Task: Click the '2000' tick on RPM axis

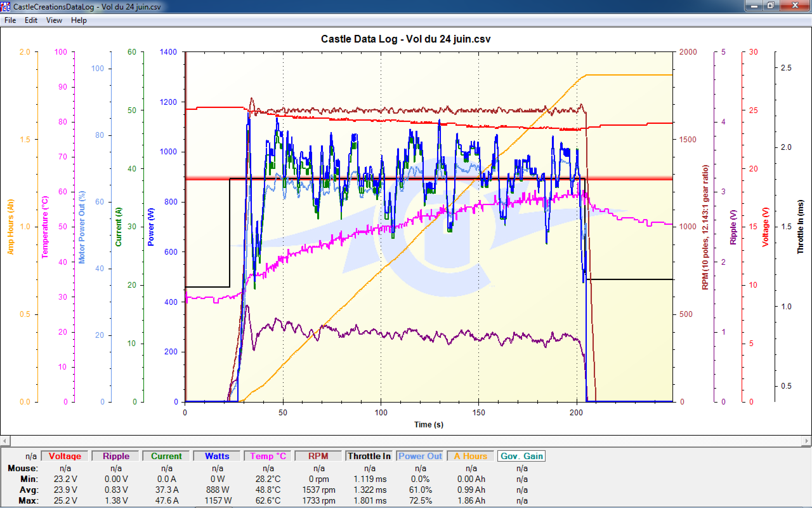Action: tap(688, 52)
